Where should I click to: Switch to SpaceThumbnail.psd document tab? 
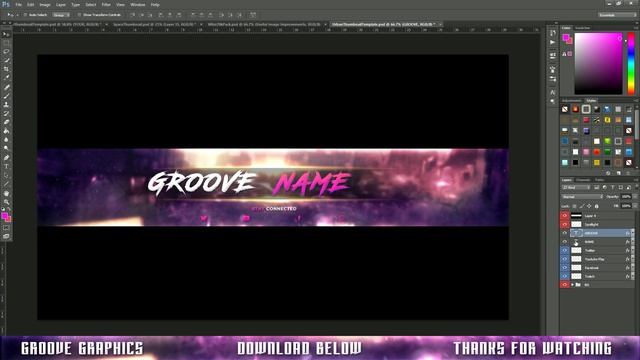[x=154, y=24]
